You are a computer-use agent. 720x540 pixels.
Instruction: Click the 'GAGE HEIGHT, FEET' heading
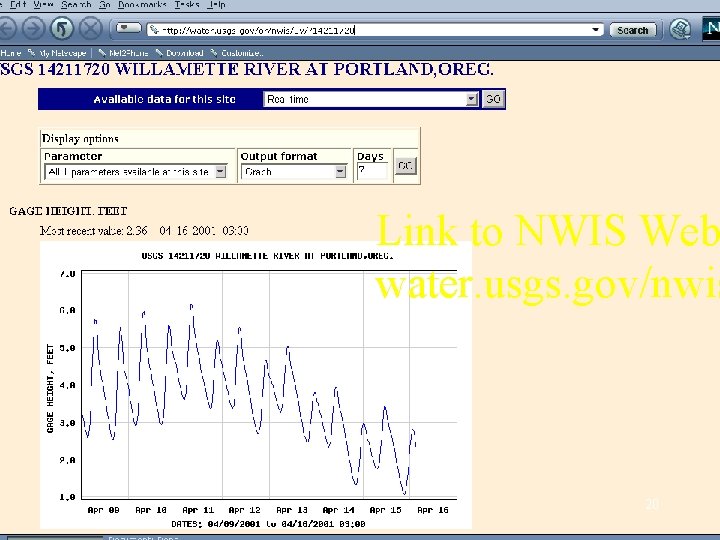click(x=68, y=211)
